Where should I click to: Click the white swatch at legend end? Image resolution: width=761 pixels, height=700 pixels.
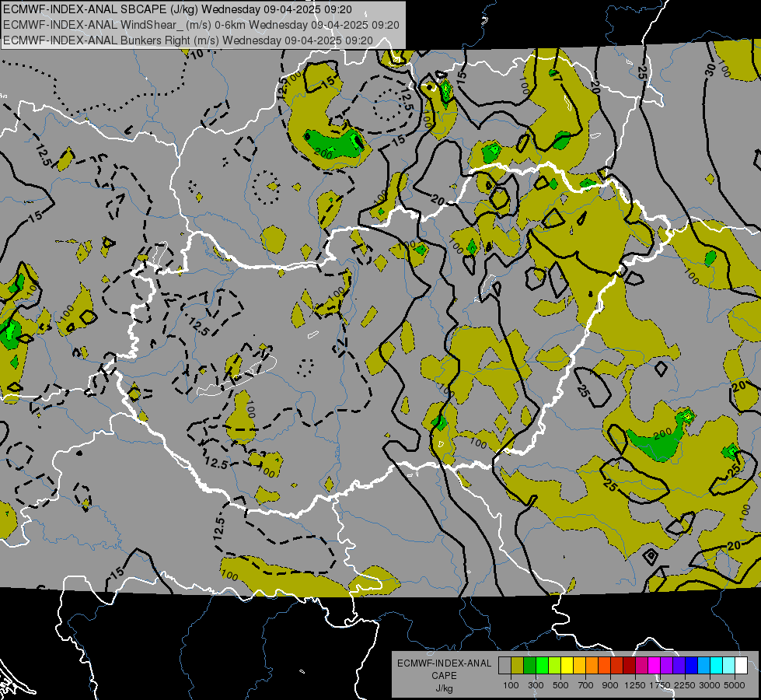741,666
